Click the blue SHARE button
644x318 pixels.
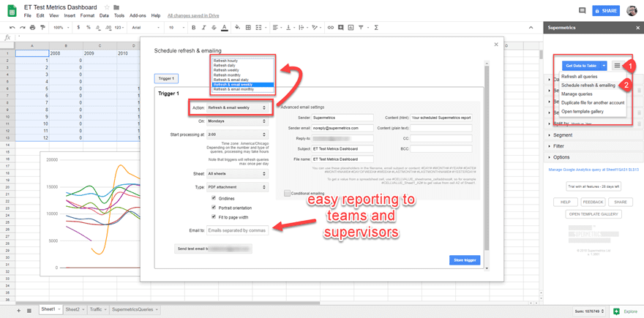(x=606, y=11)
